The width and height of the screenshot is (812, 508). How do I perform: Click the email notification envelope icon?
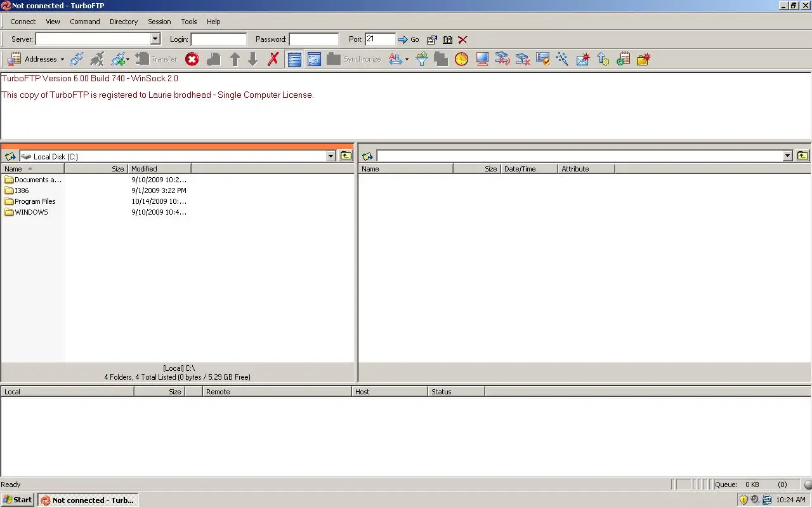pyautogui.click(x=583, y=59)
